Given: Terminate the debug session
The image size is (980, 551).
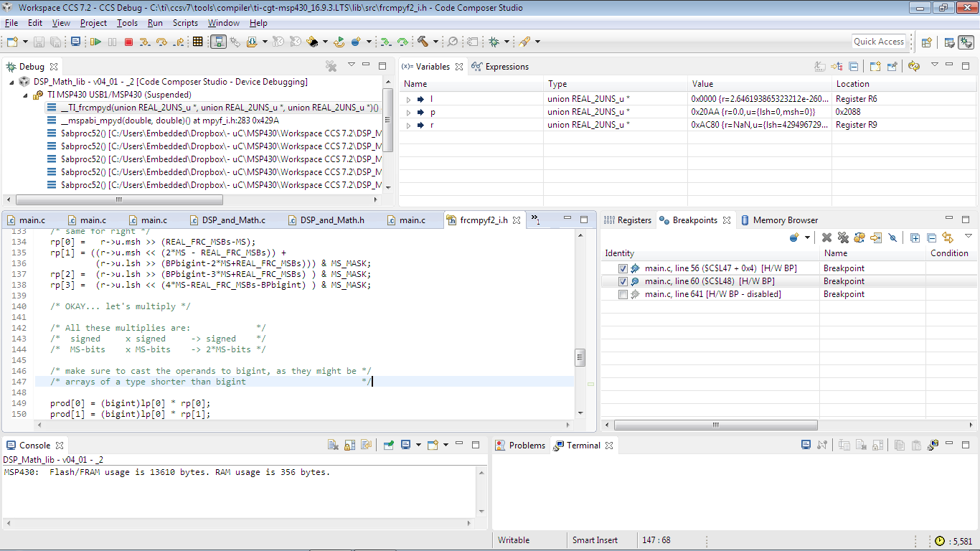Looking at the screenshot, I should (128, 41).
